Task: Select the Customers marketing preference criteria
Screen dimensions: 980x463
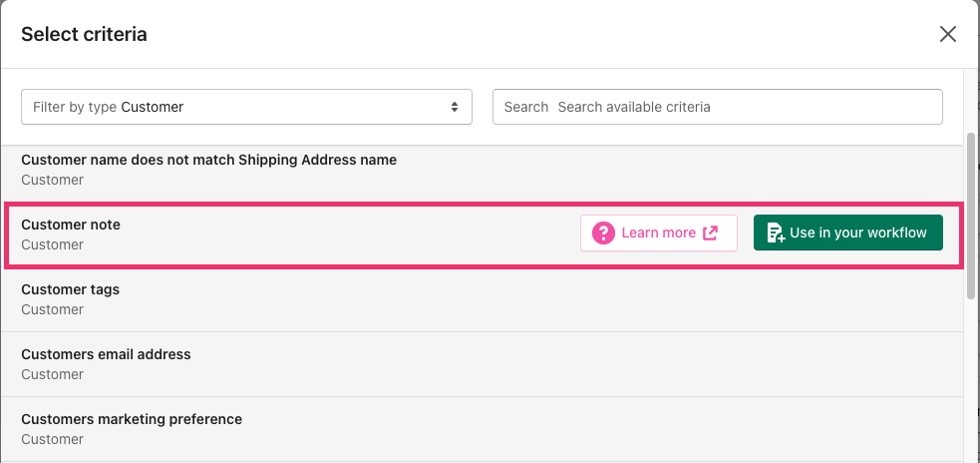Action: 482,429
